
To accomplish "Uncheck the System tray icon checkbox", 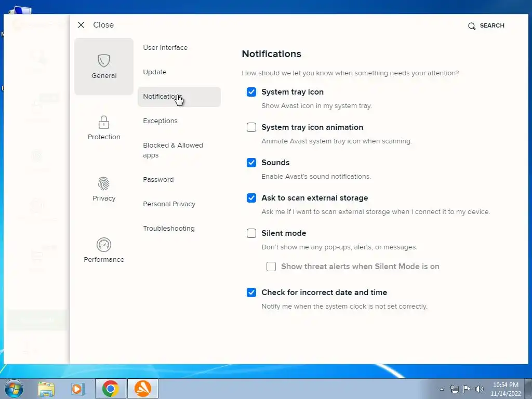I will [251, 92].
